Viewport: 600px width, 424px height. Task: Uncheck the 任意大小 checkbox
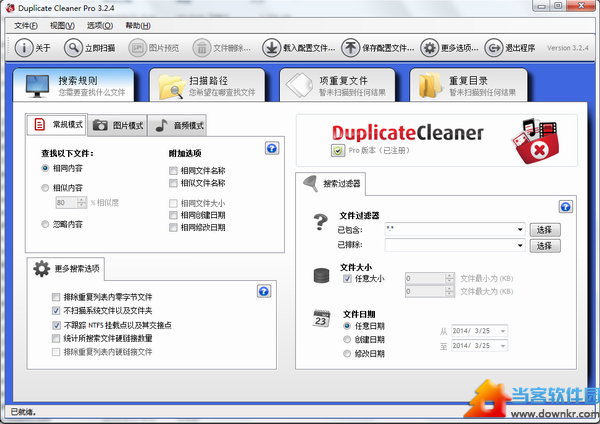pyautogui.click(x=347, y=279)
